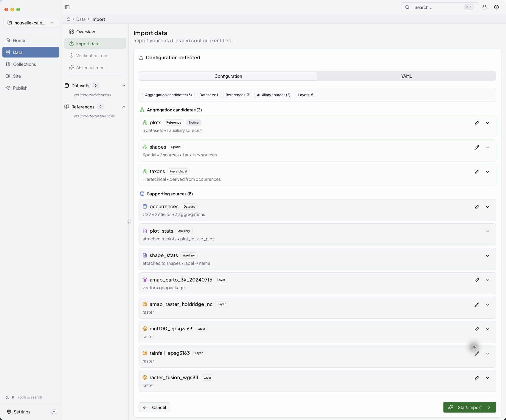Edit the rainfall_epsg3163 layer
Screen dimensions: 506x420
coord(477,354)
